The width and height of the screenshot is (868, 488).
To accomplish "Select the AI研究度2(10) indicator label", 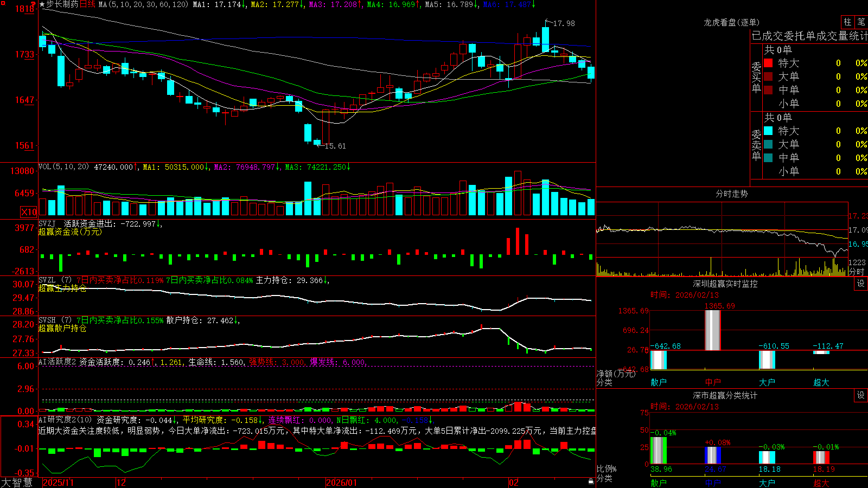I will click(x=65, y=420).
